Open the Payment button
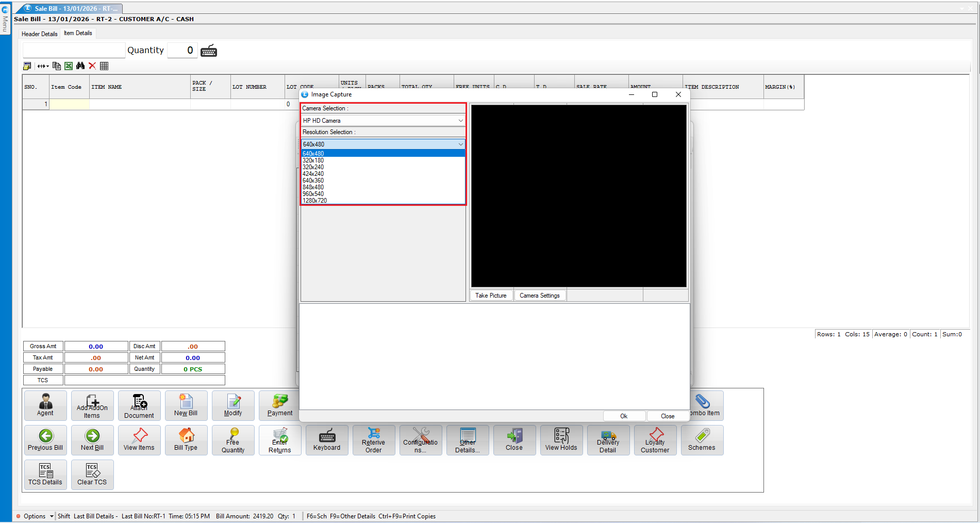This screenshot has height=523, width=980. (x=279, y=405)
